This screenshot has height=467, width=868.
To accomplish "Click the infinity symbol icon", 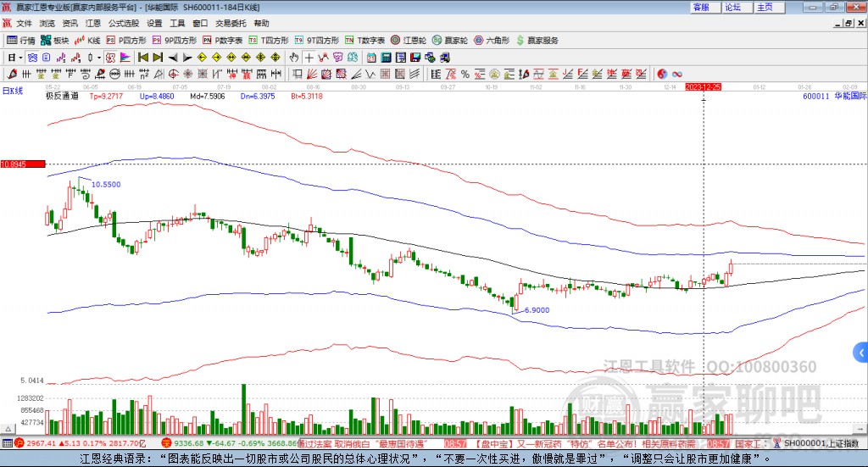I will tap(677, 74).
